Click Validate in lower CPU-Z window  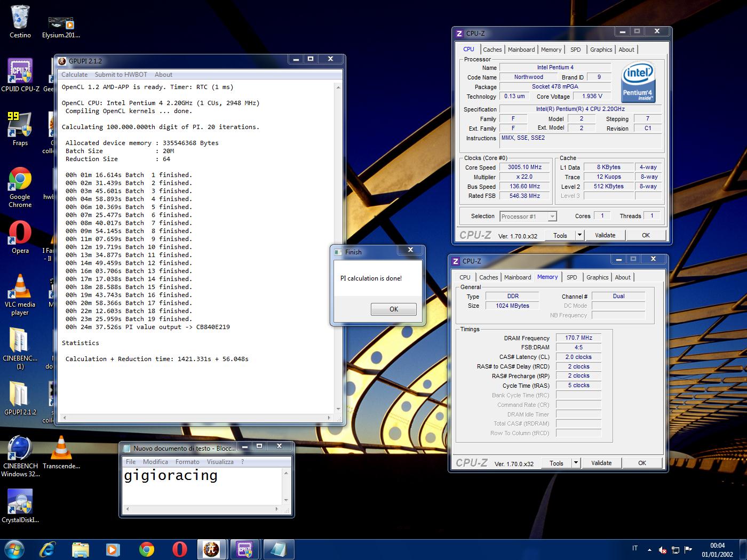click(601, 463)
